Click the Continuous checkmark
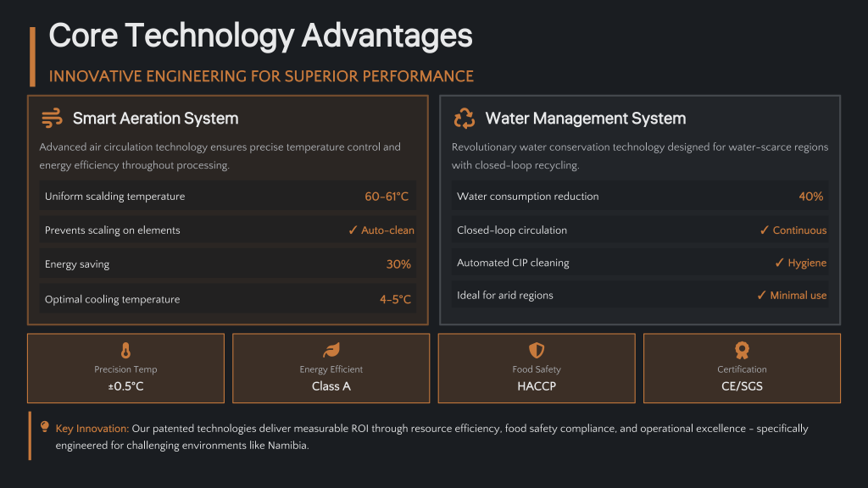868x488 pixels. [x=765, y=230]
